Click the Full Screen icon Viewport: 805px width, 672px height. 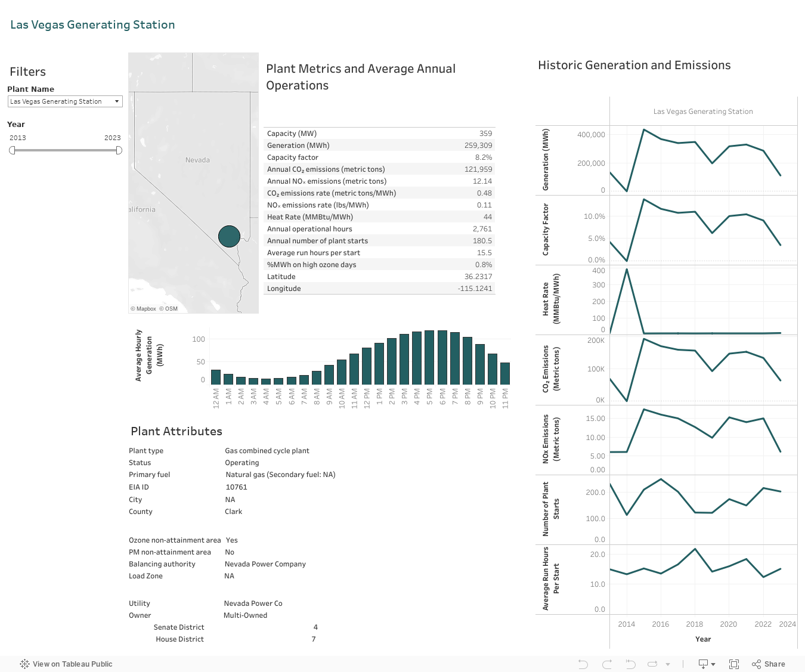click(734, 664)
